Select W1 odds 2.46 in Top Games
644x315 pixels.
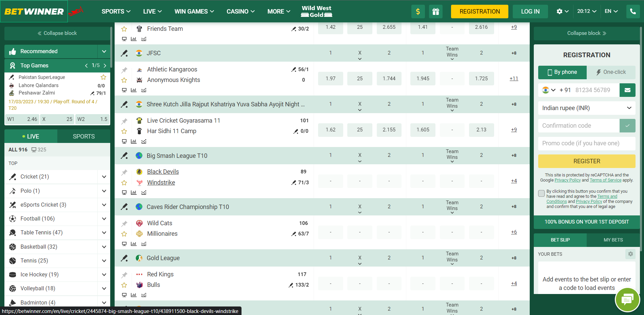tap(22, 119)
